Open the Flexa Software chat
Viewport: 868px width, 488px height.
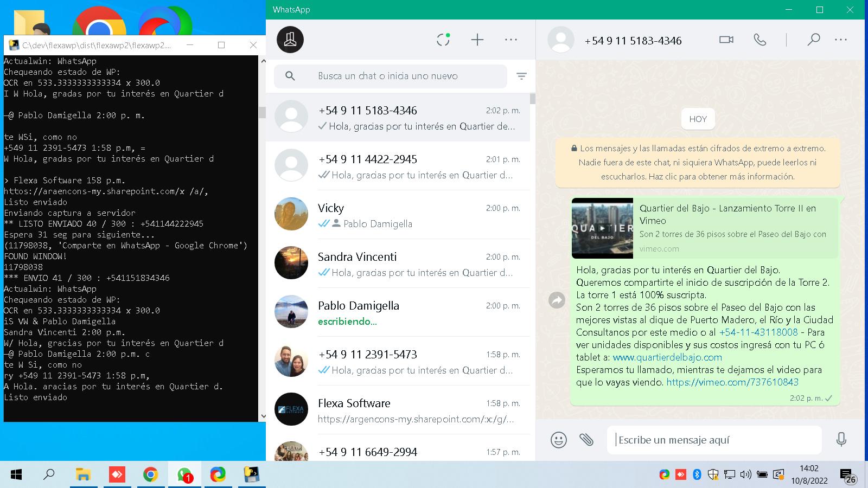tap(398, 410)
